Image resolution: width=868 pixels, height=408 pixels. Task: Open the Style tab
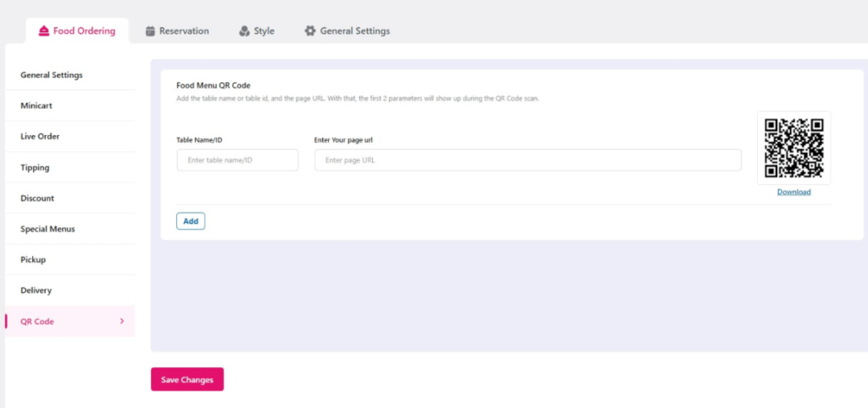[256, 31]
